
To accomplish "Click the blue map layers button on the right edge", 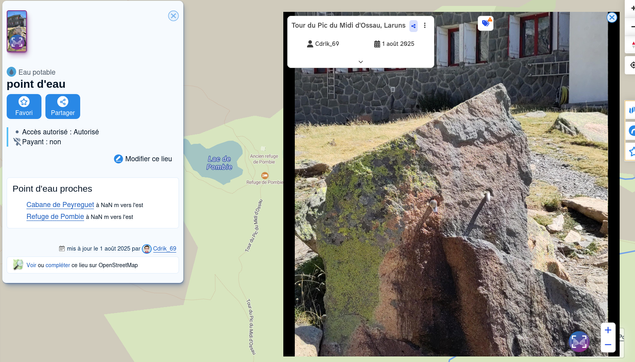I will 631,110.
